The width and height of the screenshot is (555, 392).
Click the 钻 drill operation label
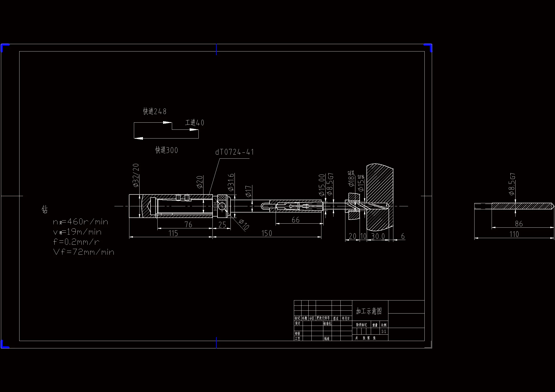[x=45, y=209]
